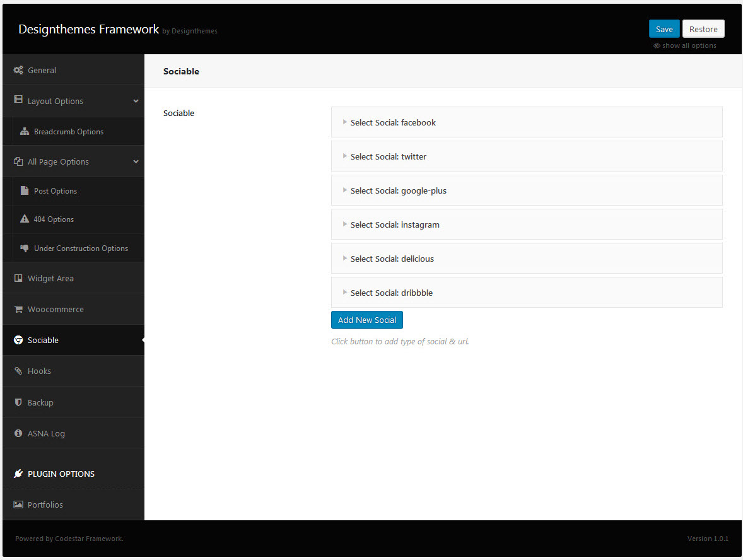Expand All Page Options submenu chevron
The image size is (743, 560).
pos(136,161)
